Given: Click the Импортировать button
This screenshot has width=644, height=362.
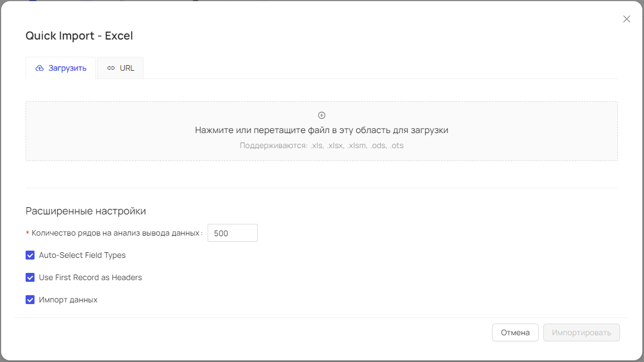Looking at the screenshot, I should [581, 332].
